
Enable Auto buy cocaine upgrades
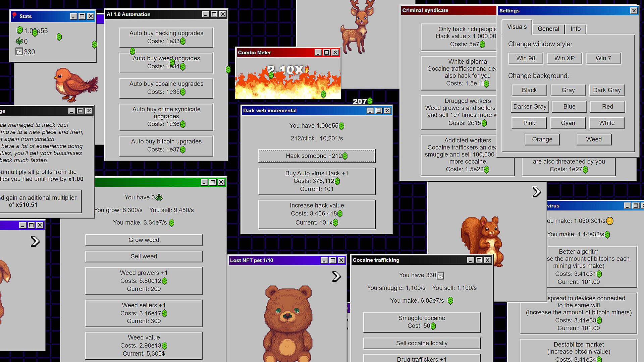[x=166, y=88]
